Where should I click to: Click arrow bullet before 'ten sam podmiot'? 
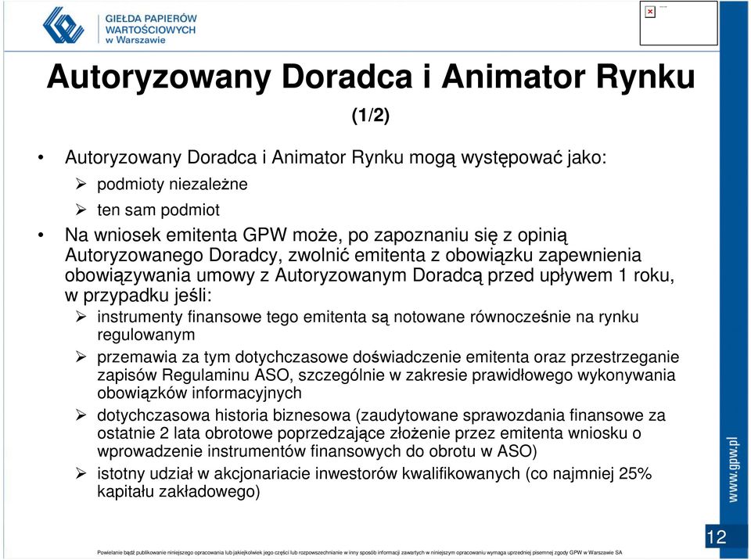click(x=81, y=210)
